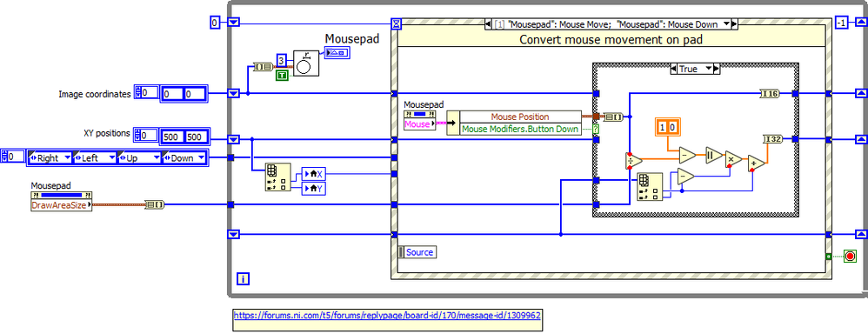Select the absolute value node
868x334 pixels.
pos(711,155)
